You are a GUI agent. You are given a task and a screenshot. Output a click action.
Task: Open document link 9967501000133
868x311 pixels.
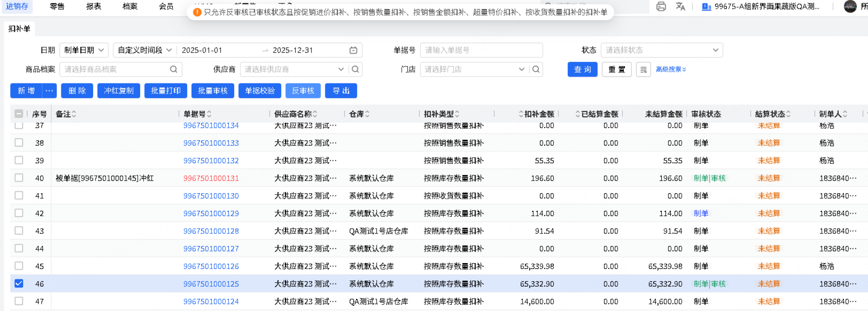211,143
